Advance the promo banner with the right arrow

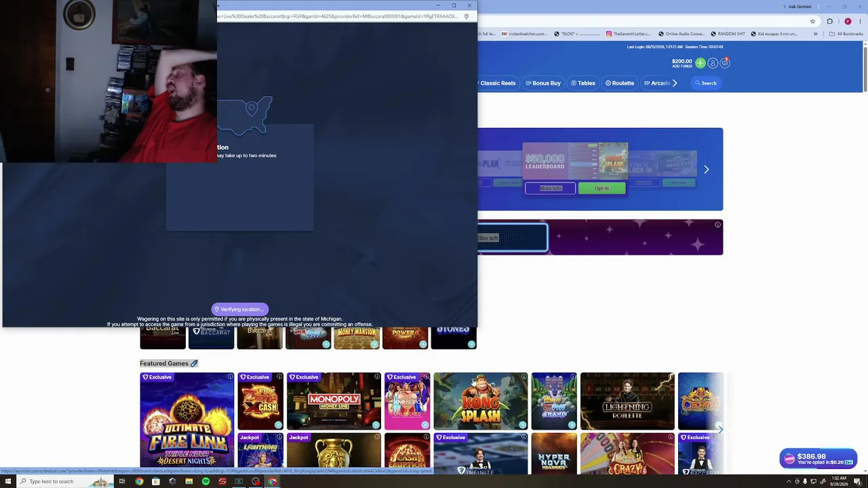coord(706,169)
